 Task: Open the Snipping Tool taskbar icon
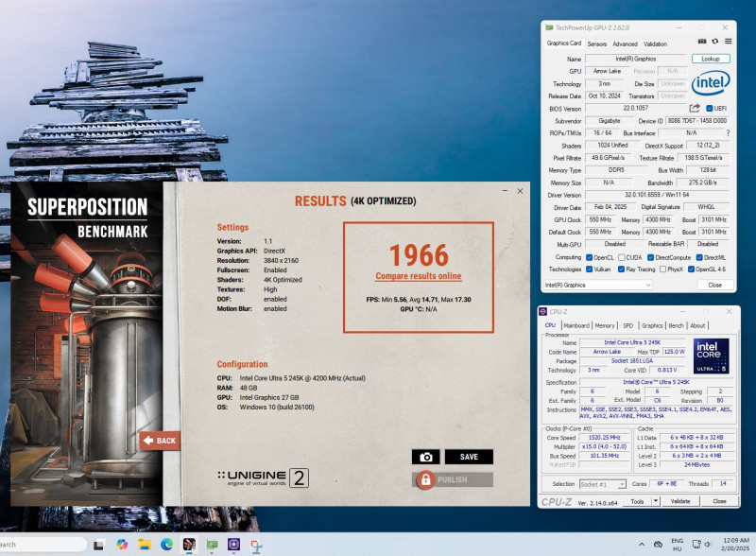(x=256, y=546)
